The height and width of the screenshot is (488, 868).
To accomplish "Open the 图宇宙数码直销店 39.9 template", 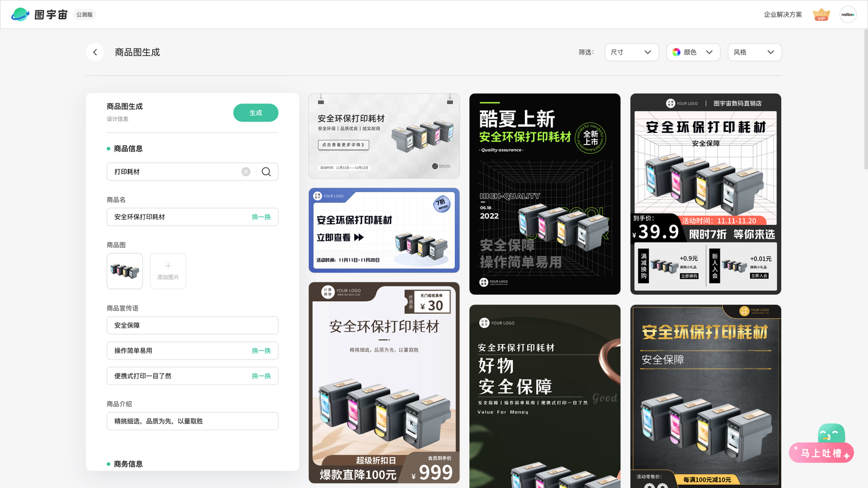I will tap(706, 194).
